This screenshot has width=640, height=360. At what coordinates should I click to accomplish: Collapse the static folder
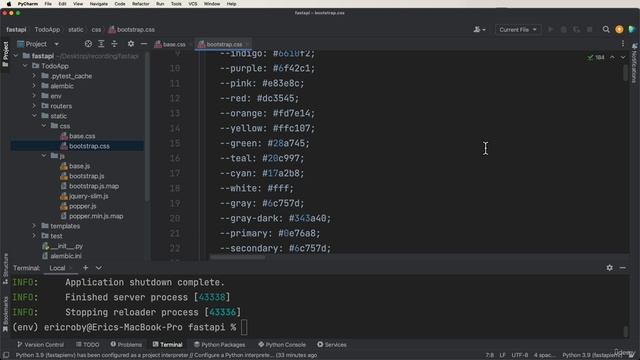34,116
